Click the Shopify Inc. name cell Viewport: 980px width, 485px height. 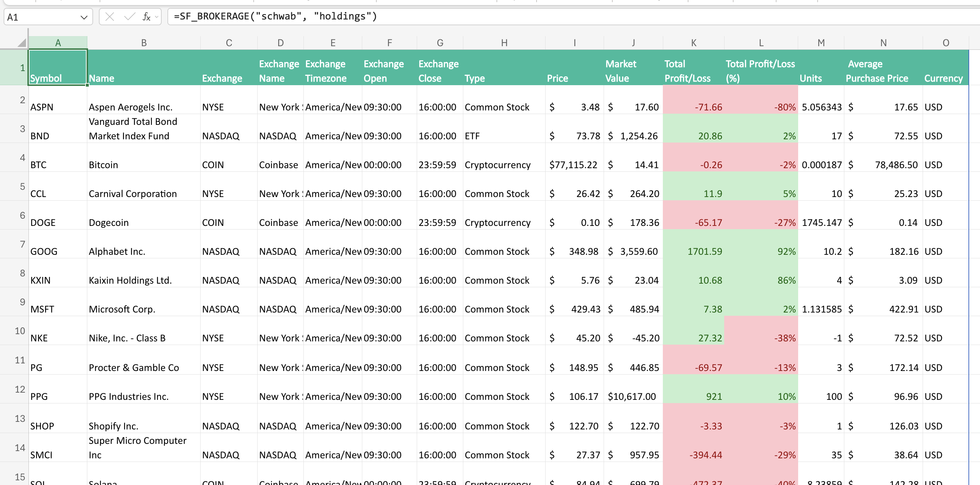[x=144, y=419]
